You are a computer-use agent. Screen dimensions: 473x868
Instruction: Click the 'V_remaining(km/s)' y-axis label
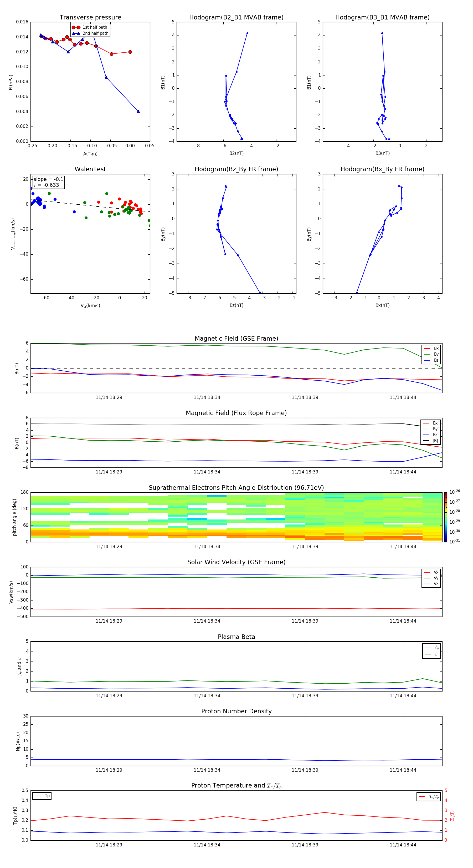coord(13,234)
